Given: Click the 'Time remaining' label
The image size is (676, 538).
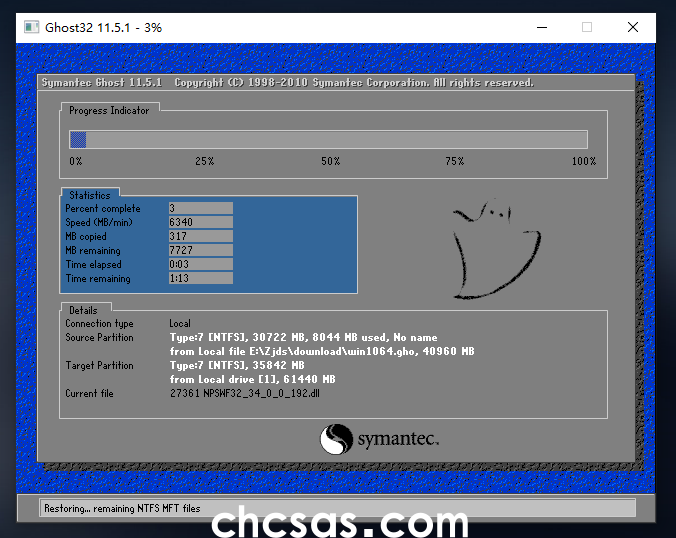Looking at the screenshot, I should click(98, 278).
